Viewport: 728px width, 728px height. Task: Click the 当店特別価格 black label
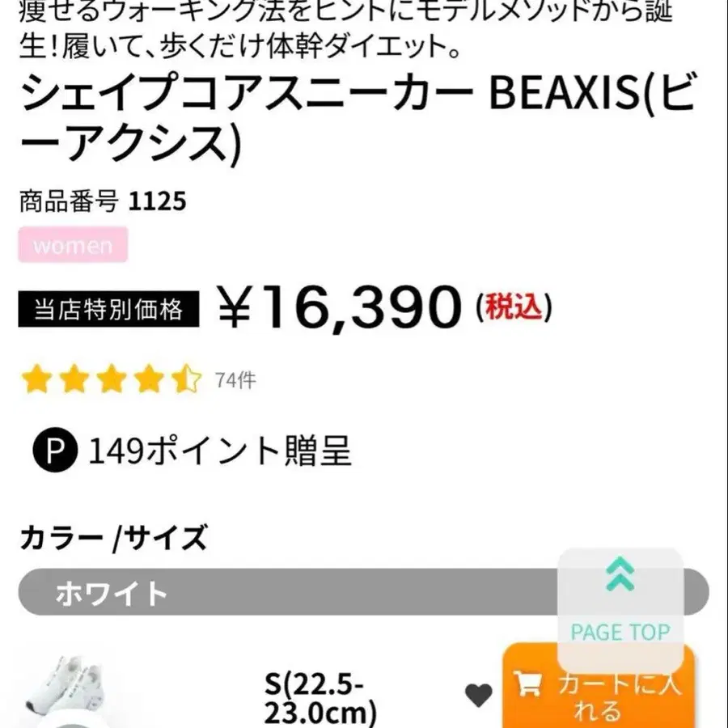[x=108, y=310]
